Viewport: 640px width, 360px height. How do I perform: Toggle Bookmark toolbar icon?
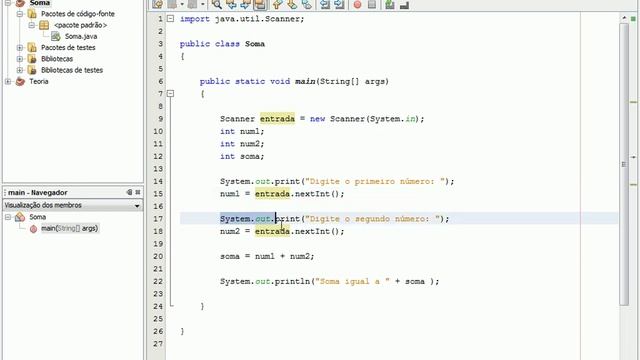[x=307, y=4]
